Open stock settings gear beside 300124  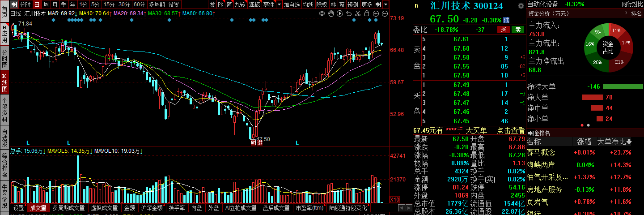[521, 6]
